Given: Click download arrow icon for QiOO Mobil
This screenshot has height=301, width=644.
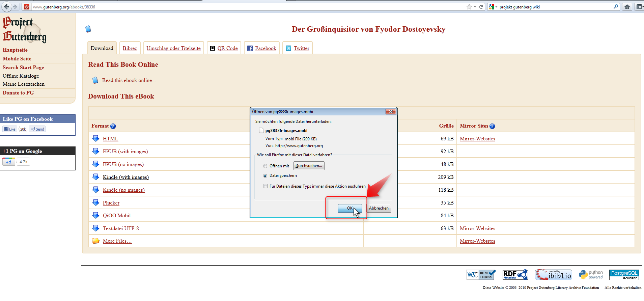Looking at the screenshot, I should [x=96, y=215].
